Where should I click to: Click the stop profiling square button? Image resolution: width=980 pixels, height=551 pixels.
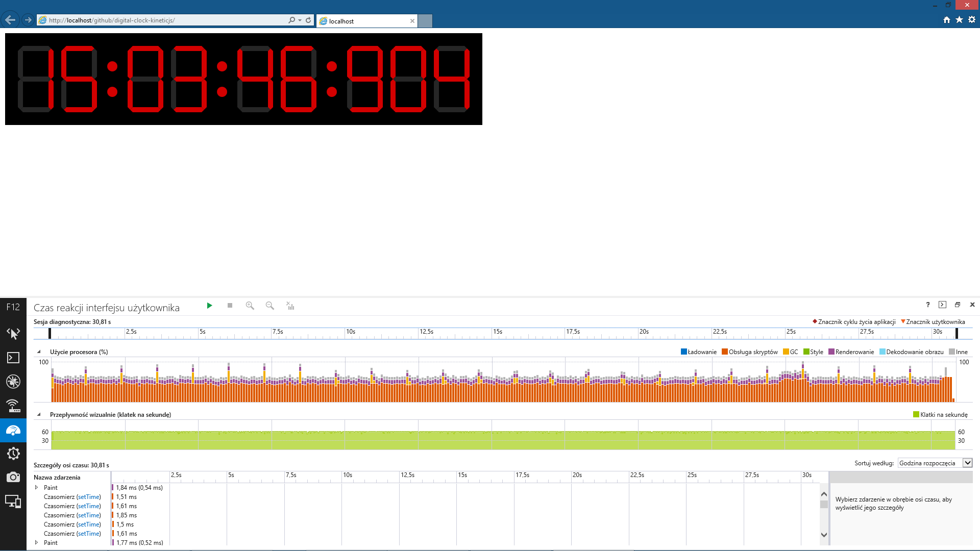[x=230, y=306]
